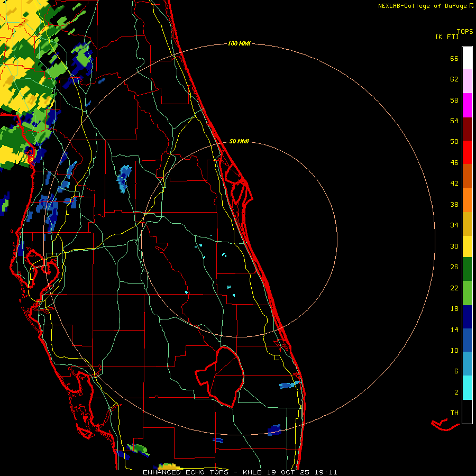Click the "TH" threshold label
This screenshot has height=476, width=476.
click(454, 413)
